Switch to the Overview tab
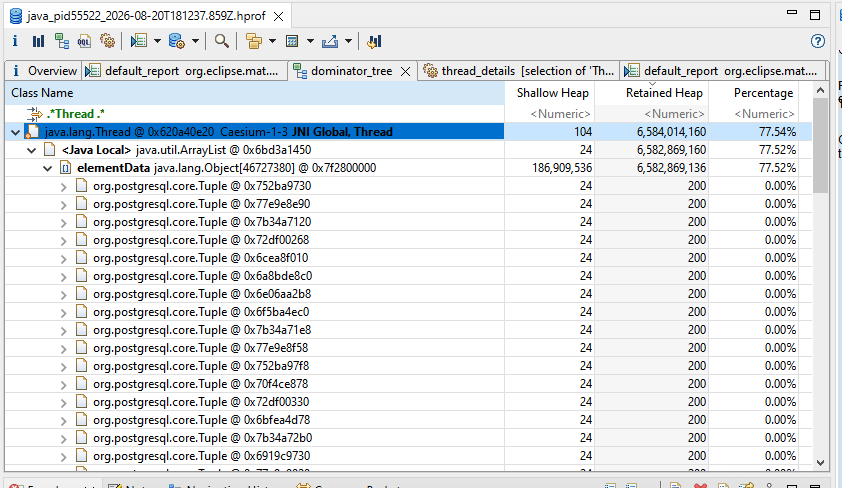 click(x=43, y=71)
